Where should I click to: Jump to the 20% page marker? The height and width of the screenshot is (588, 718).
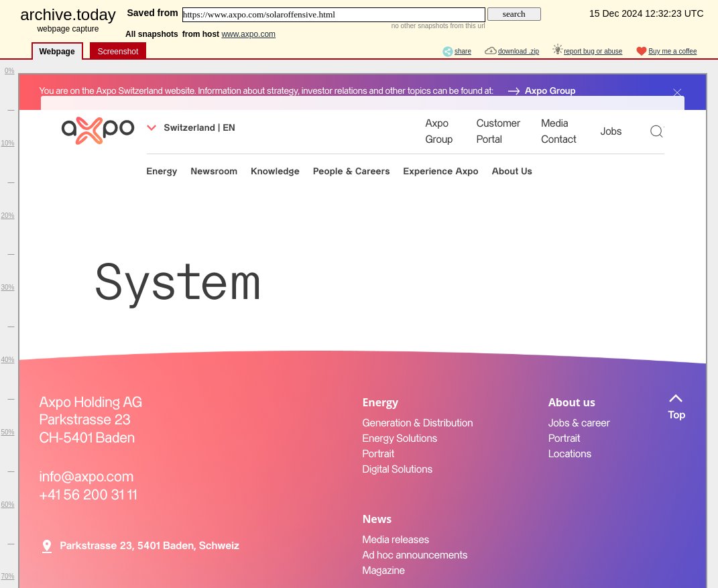pos(7,216)
